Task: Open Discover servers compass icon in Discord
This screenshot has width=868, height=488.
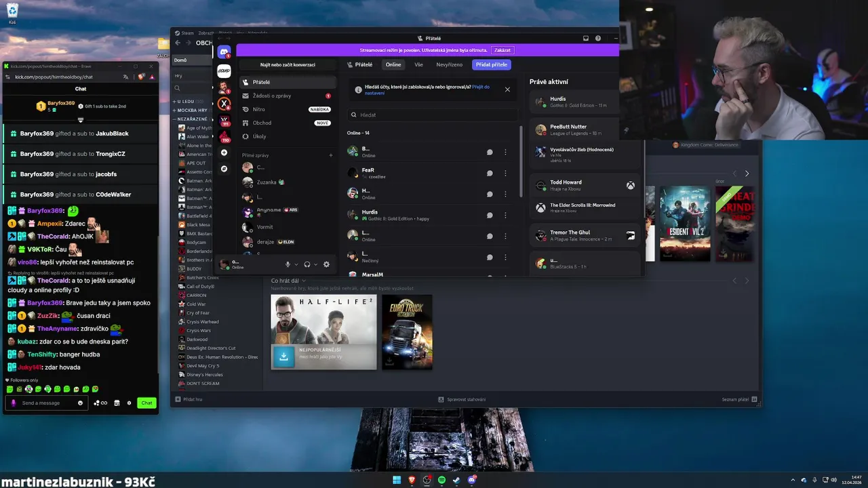Action: (224, 168)
